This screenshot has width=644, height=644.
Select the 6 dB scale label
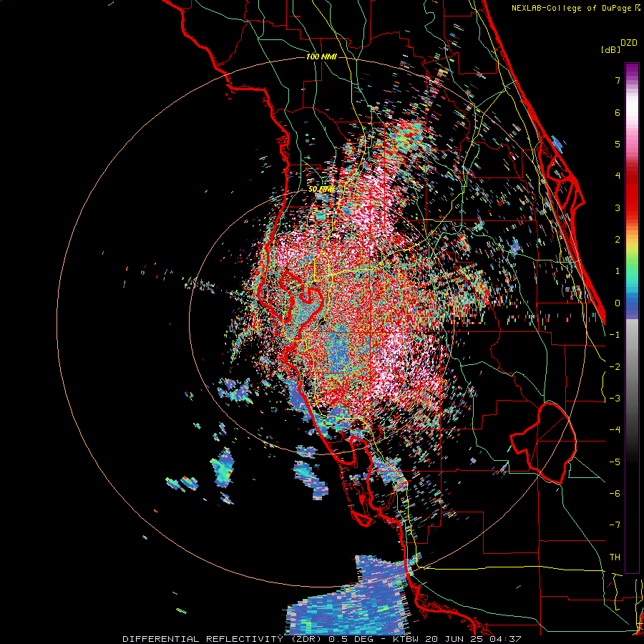(618, 112)
